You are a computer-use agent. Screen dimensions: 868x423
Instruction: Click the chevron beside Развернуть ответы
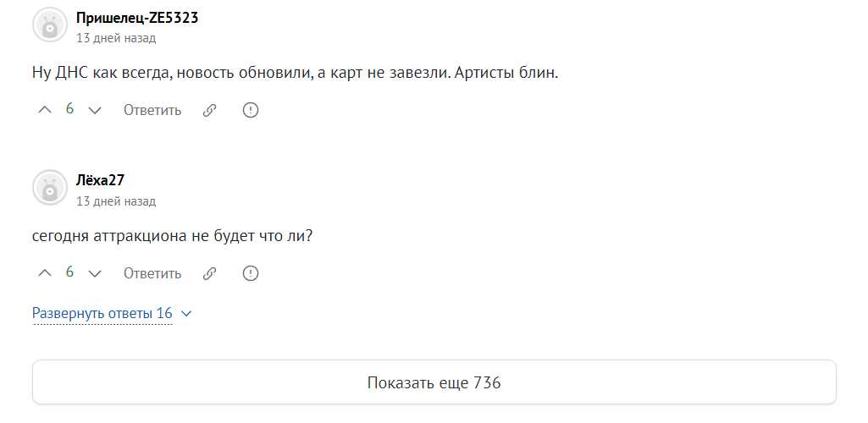pos(187,313)
